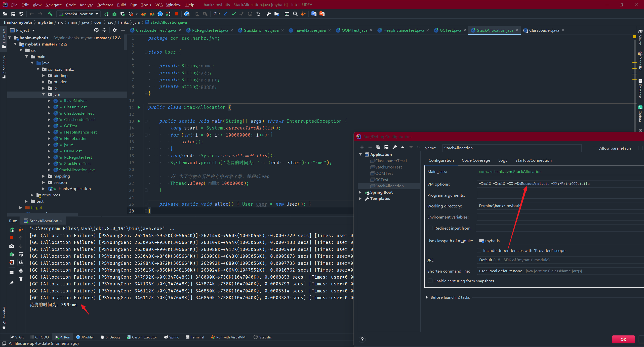The height and width of the screenshot is (347, 644).
Task: Rerun StackAllocation in the Run panel
Action: tap(12, 230)
